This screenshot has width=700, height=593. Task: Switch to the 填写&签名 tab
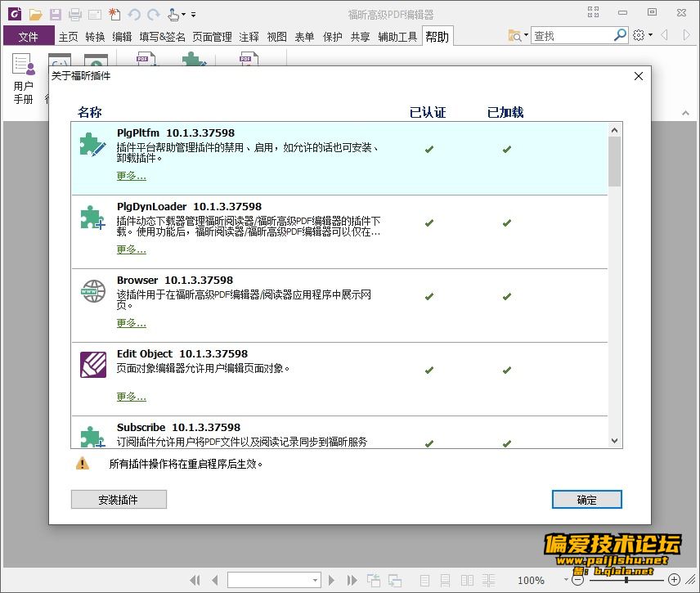[x=163, y=37]
